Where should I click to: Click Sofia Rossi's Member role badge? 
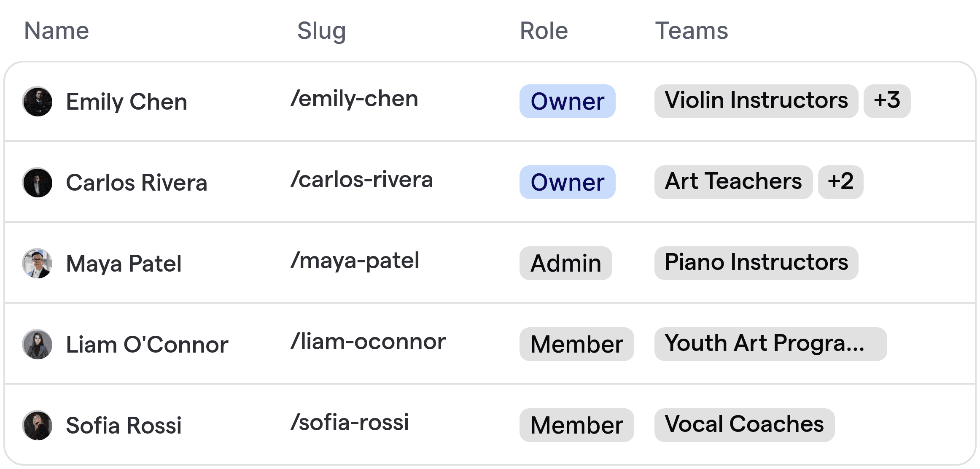coord(576,425)
